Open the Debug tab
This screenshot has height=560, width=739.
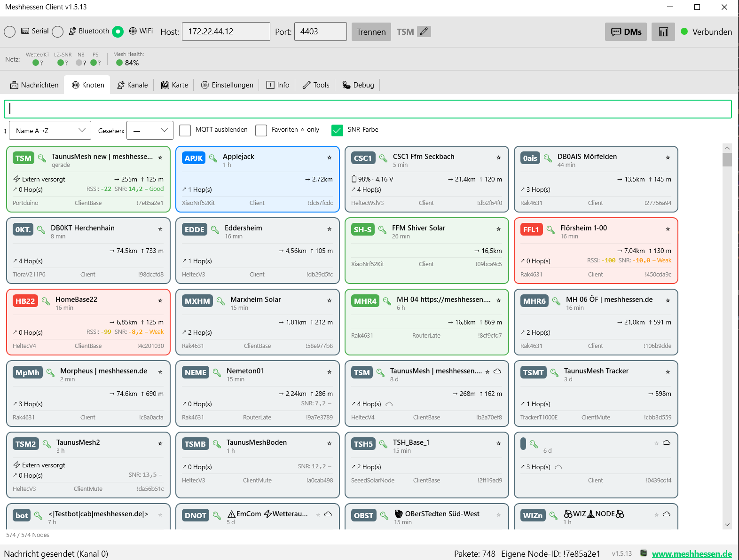pos(358,85)
